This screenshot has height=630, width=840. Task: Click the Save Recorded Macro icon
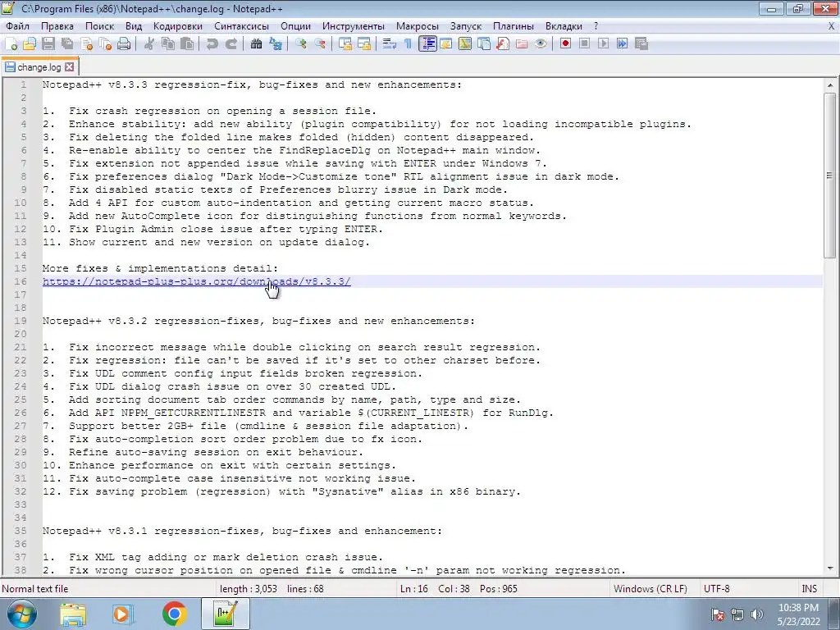(641, 44)
